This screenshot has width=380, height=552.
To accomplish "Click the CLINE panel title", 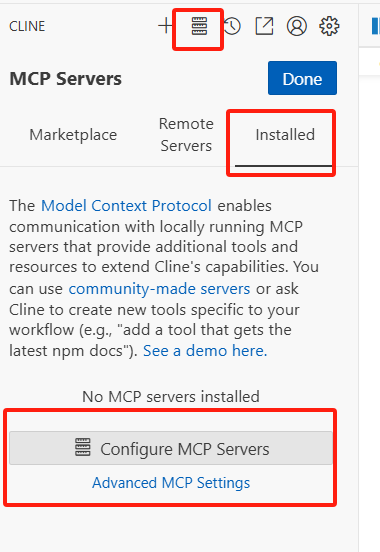I will (x=27, y=26).
